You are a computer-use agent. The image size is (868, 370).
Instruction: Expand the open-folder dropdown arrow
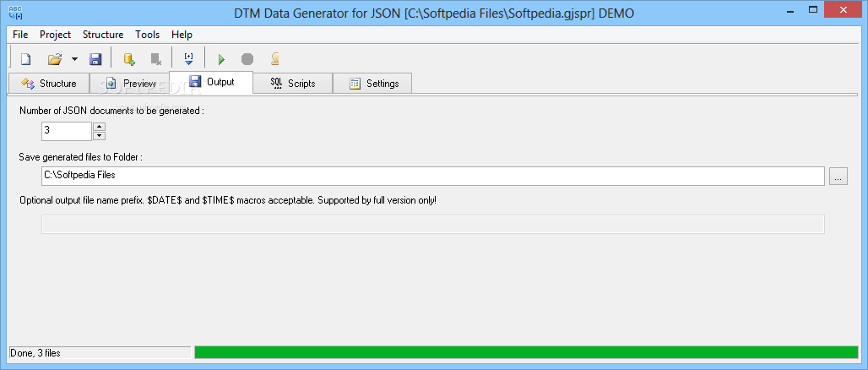pos(74,59)
